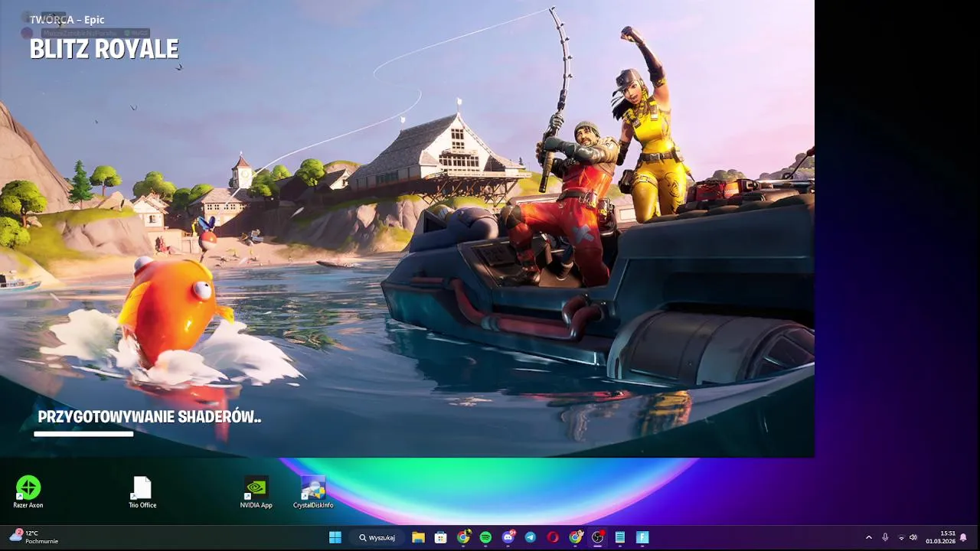Click the TWÓRCA – Epic label

pos(67,20)
